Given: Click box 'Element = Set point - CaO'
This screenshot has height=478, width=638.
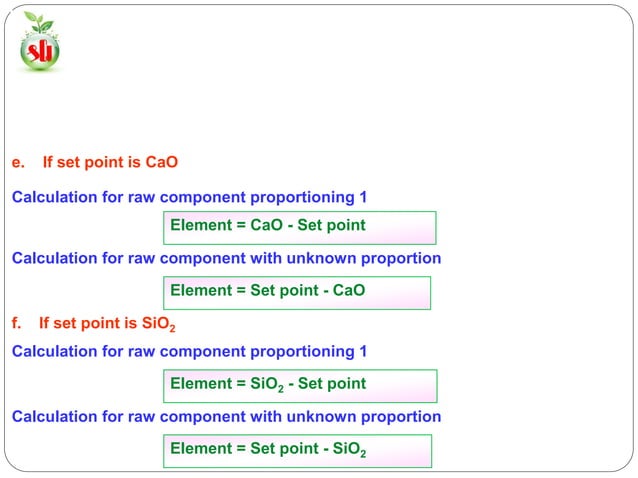Looking at the screenshot, I should coord(297,293).
